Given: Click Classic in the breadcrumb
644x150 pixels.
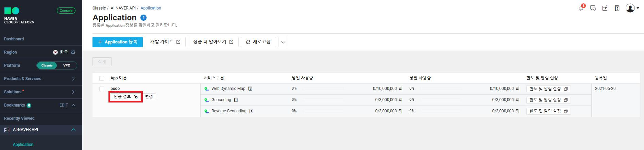Looking at the screenshot, I should tap(99, 8).
